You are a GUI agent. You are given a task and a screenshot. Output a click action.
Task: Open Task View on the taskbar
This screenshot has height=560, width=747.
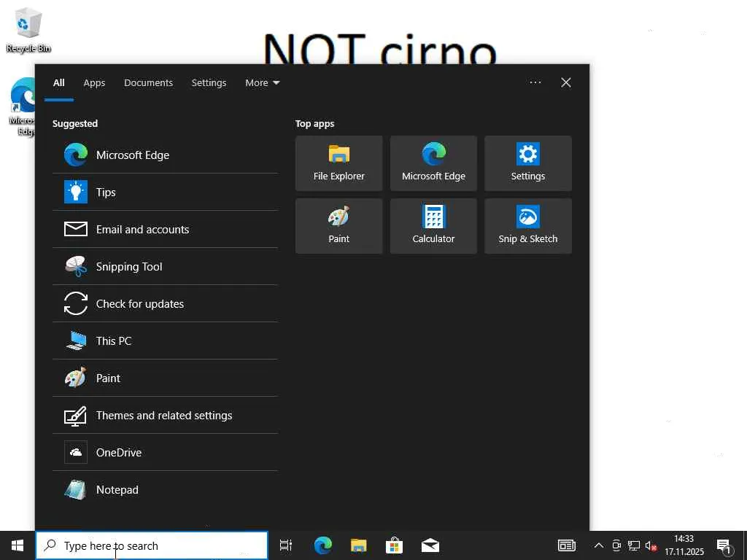(286, 545)
